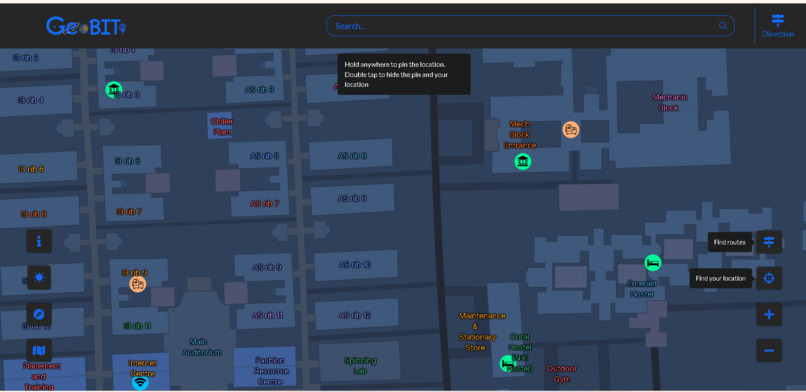806x392 pixels.
Task: Click the GeoBIT logo
Action: point(86,26)
